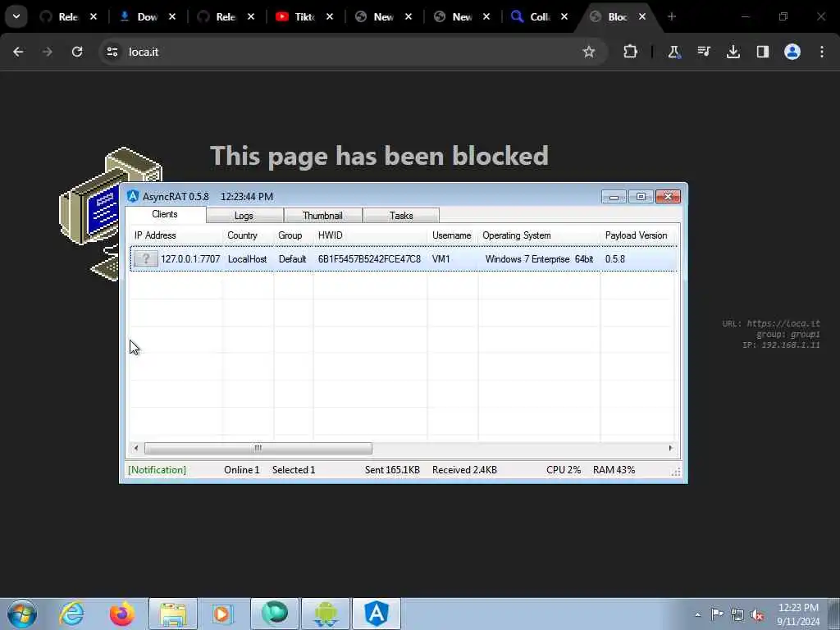
Task: Switch to the Logs tab in AsyncRAT
Action: point(244,216)
